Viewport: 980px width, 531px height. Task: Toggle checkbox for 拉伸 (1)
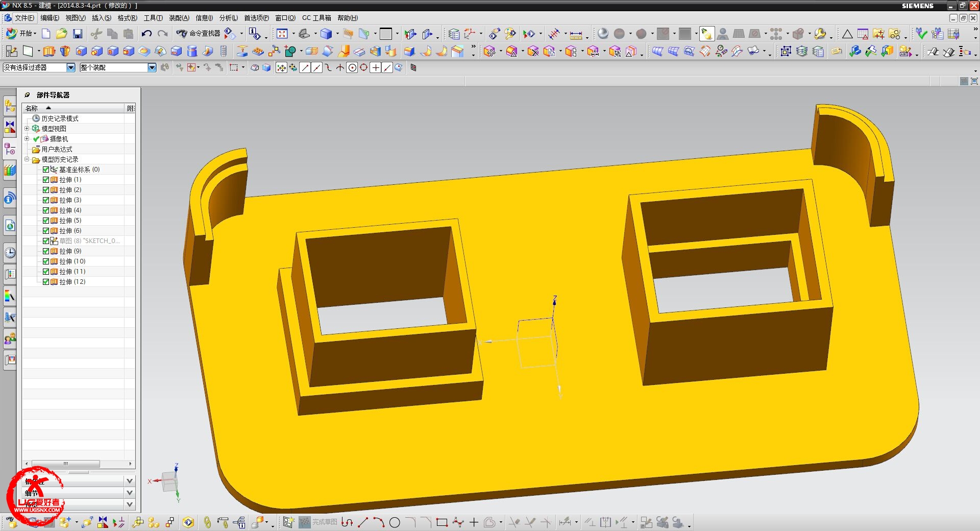click(46, 180)
